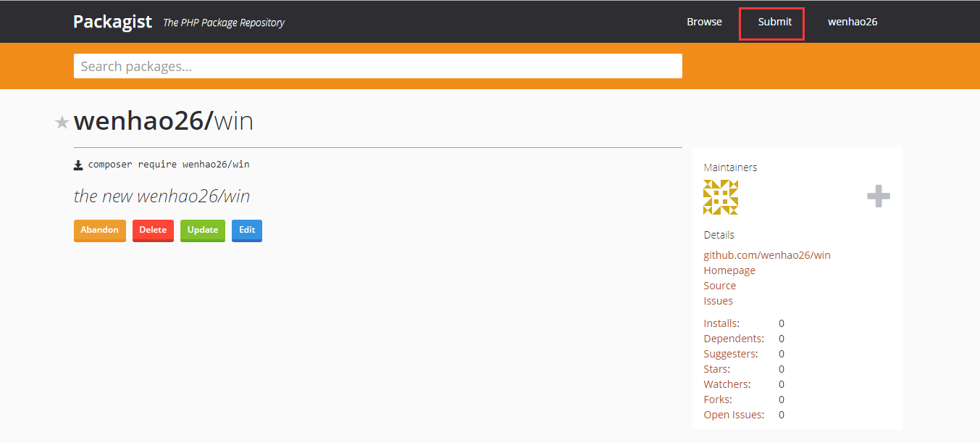Delete the package

tap(153, 230)
